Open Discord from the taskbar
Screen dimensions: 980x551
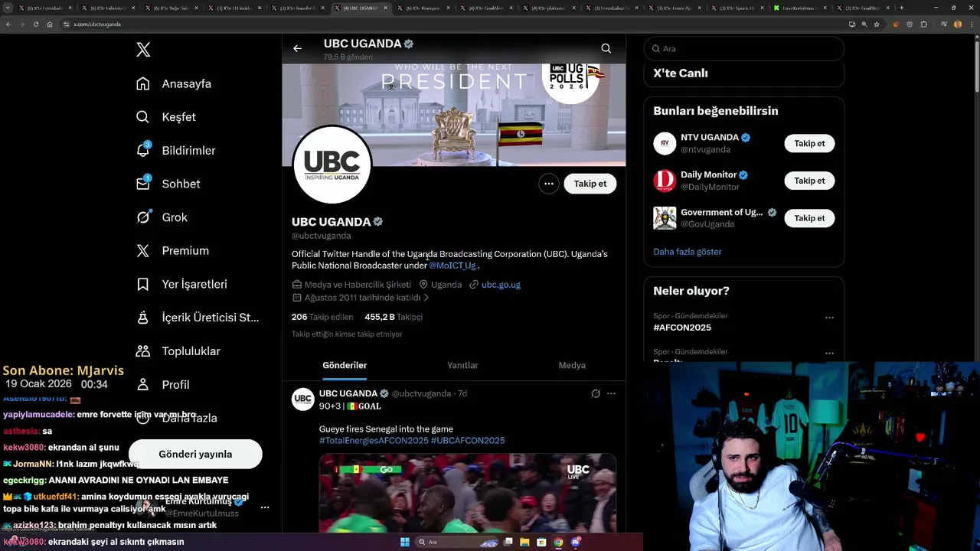[575, 542]
